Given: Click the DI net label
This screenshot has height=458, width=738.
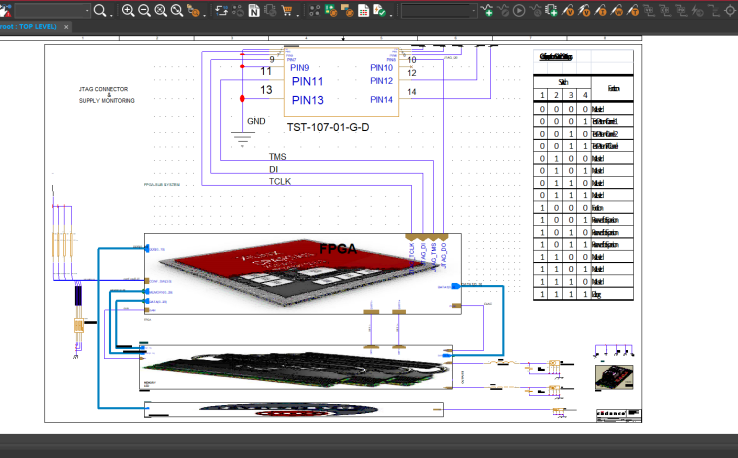Looking at the screenshot, I should 273,169.
